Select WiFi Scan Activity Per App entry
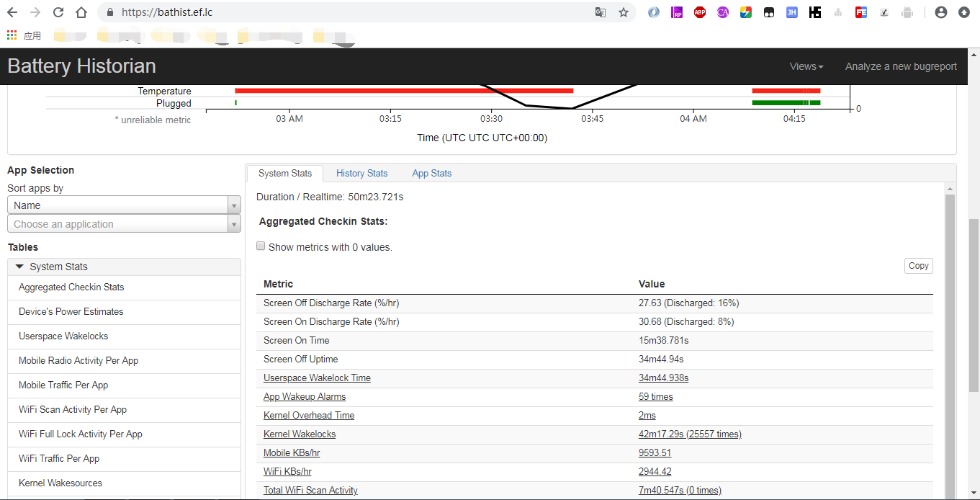This screenshot has width=980, height=500. [124, 410]
